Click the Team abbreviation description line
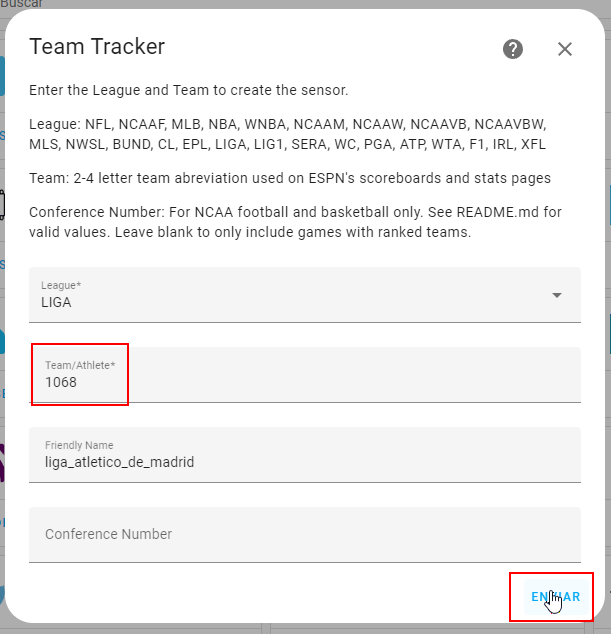The image size is (611, 634). tap(290, 178)
